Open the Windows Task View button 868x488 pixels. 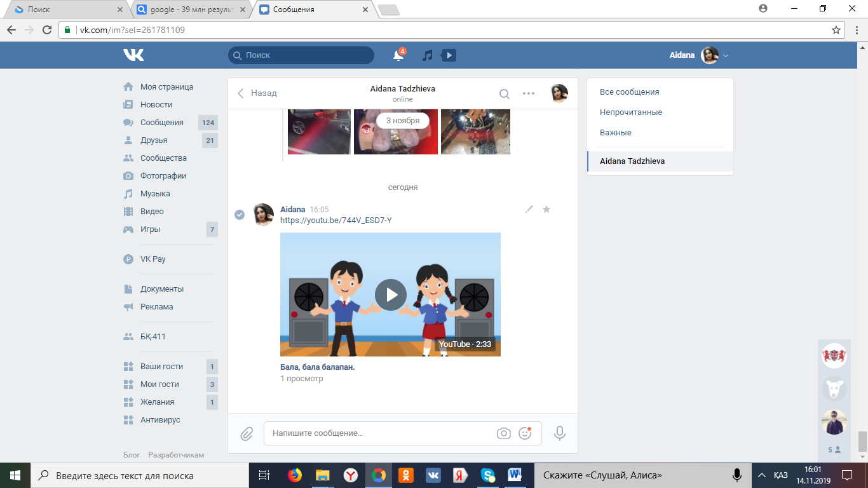264,475
